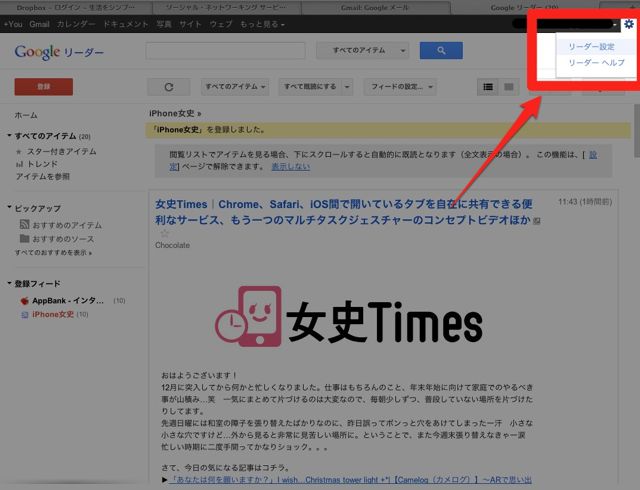
Task: Switch to expanded view icon
Action: 509,87
